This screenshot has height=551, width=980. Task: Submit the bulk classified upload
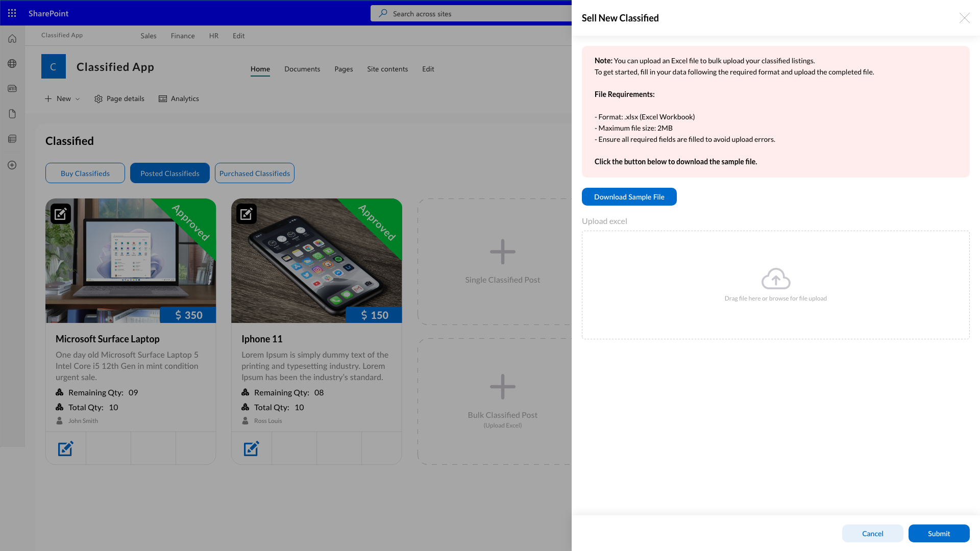tap(939, 533)
